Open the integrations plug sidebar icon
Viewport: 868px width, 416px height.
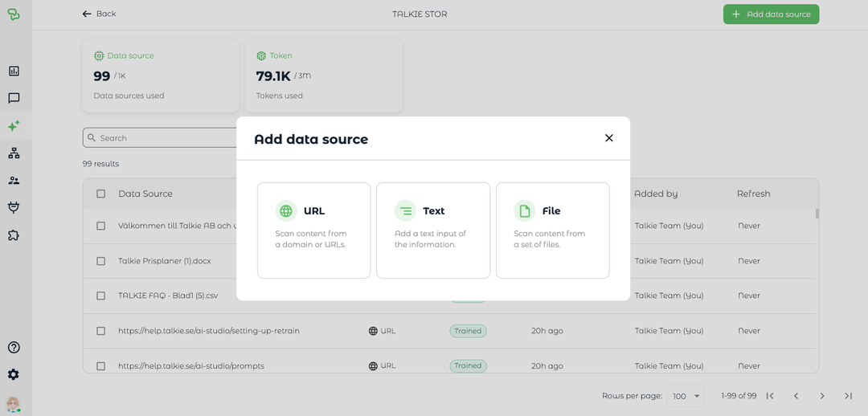[x=14, y=207]
